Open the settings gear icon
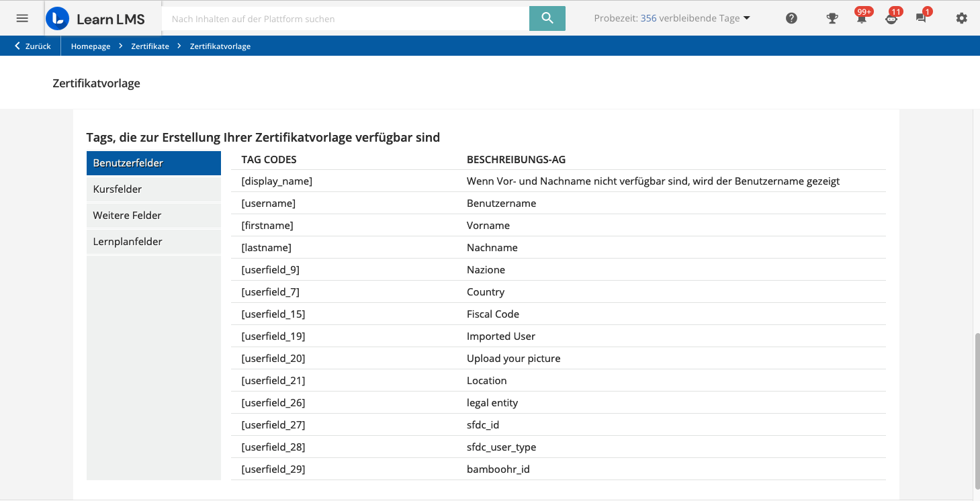Image resolution: width=980 pixels, height=501 pixels. pyautogui.click(x=962, y=19)
